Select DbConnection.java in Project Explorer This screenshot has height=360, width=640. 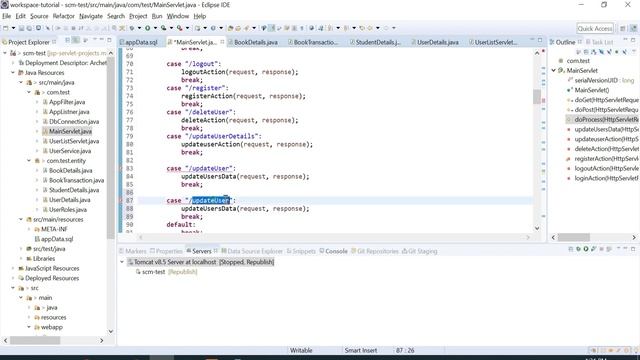[70, 122]
